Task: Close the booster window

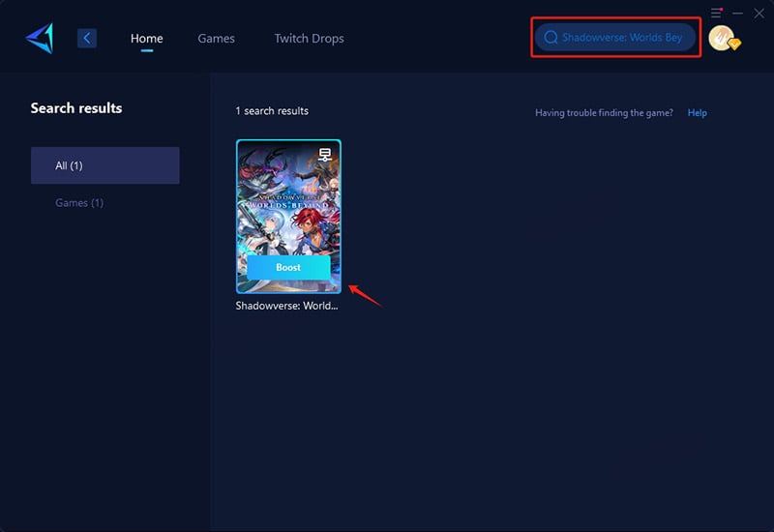Action: coord(759,14)
